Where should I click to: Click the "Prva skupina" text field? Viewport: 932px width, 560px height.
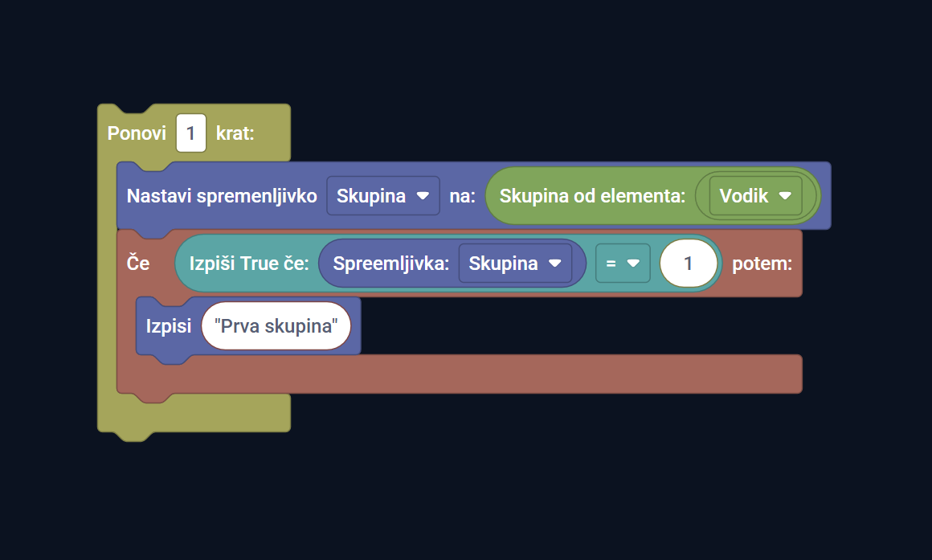(x=276, y=326)
